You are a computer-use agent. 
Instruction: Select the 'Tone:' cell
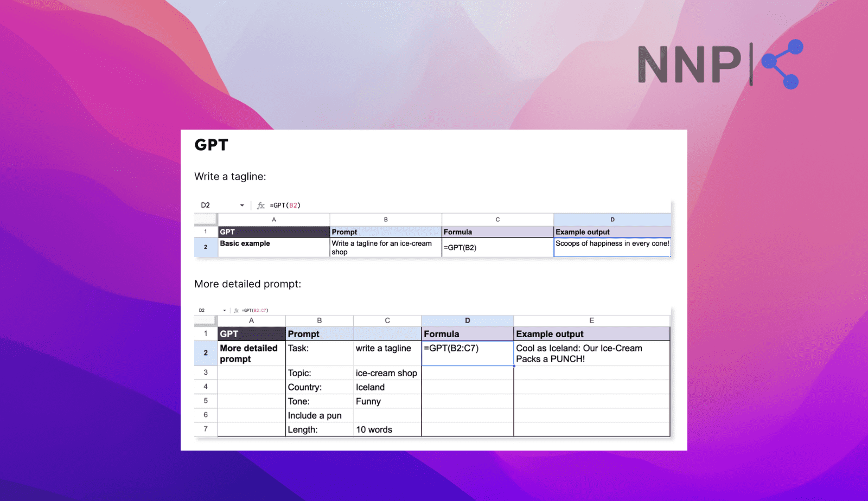320,401
